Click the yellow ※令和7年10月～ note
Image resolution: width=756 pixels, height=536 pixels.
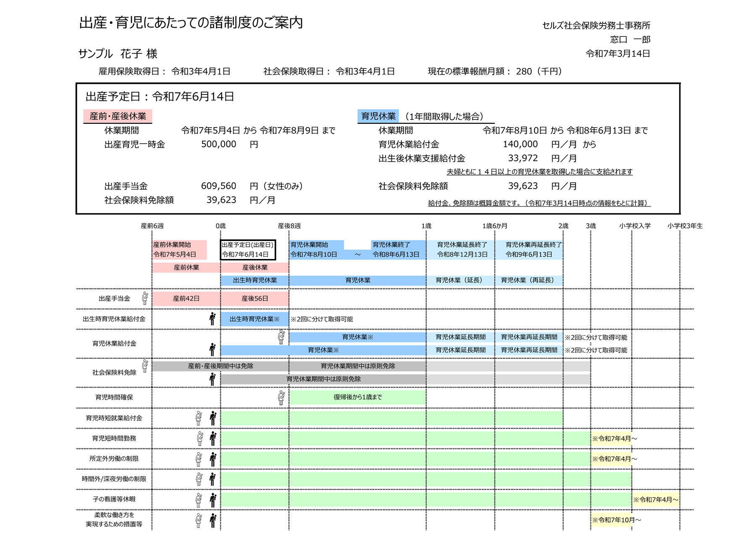click(x=617, y=520)
